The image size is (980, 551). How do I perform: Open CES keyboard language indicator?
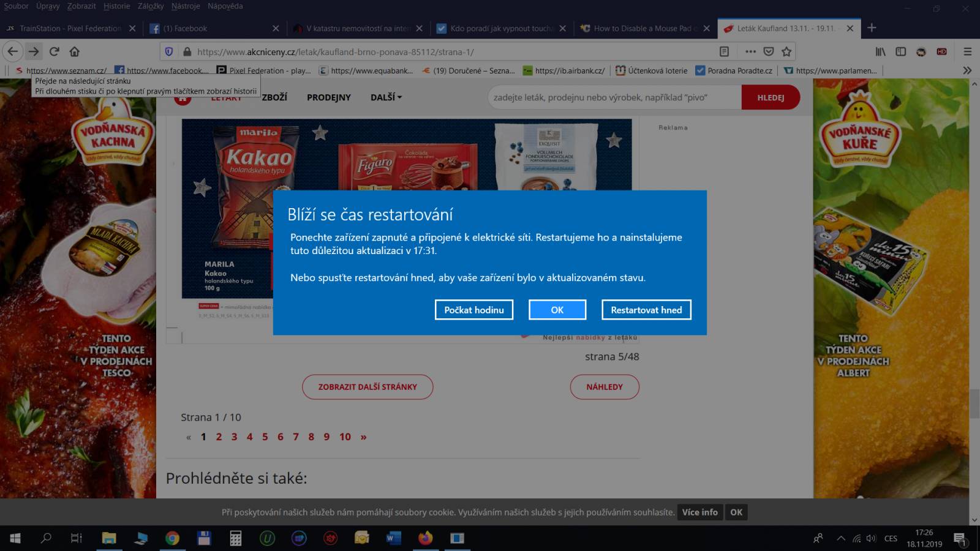pyautogui.click(x=891, y=539)
